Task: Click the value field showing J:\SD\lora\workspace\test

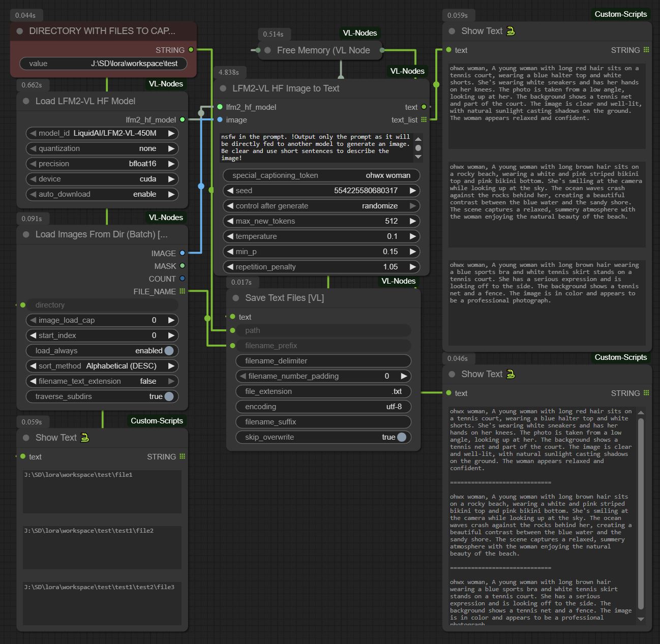Action: point(103,64)
